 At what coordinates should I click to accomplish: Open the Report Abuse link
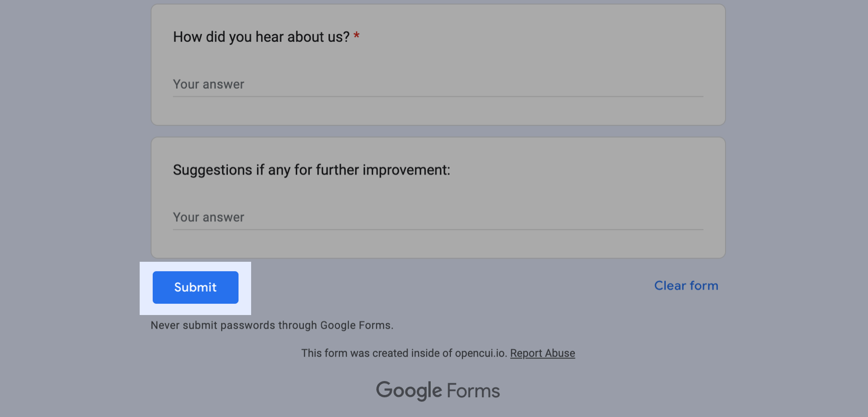click(x=542, y=353)
